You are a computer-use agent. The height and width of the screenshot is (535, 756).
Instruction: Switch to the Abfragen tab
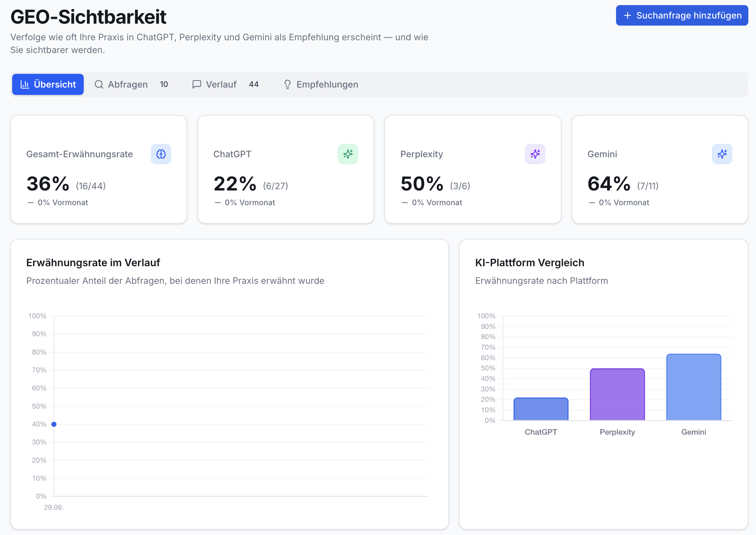coord(131,84)
